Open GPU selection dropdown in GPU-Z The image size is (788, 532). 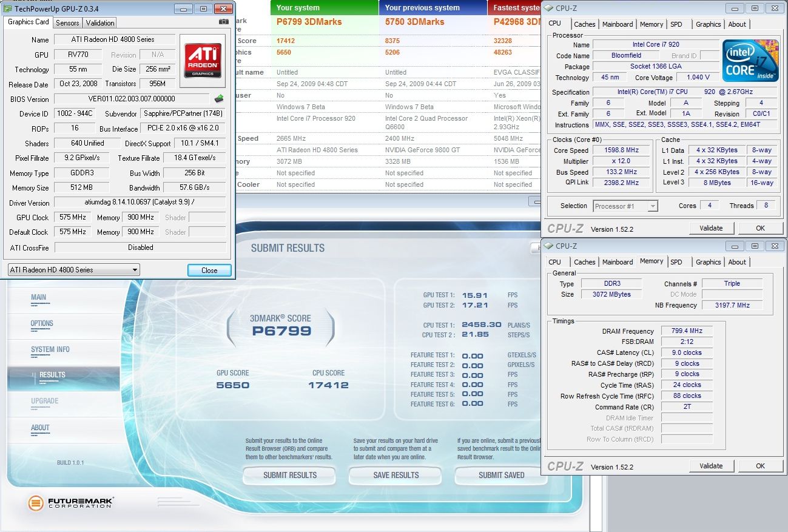(73, 270)
